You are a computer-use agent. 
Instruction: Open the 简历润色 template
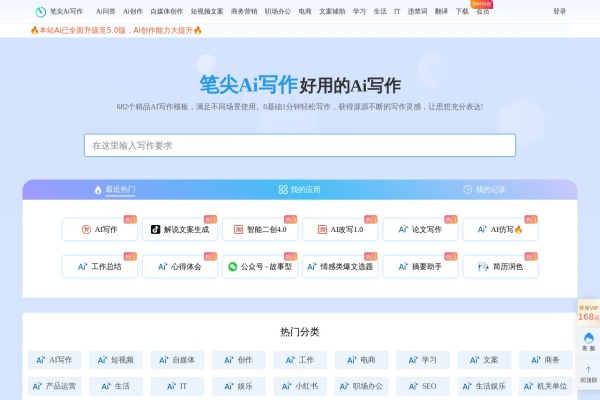point(501,266)
